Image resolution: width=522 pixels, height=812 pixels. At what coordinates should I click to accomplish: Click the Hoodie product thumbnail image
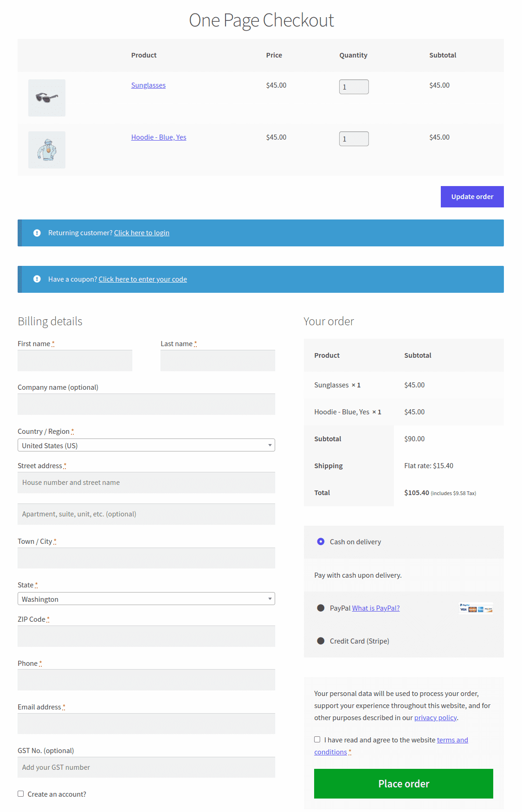tap(47, 150)
